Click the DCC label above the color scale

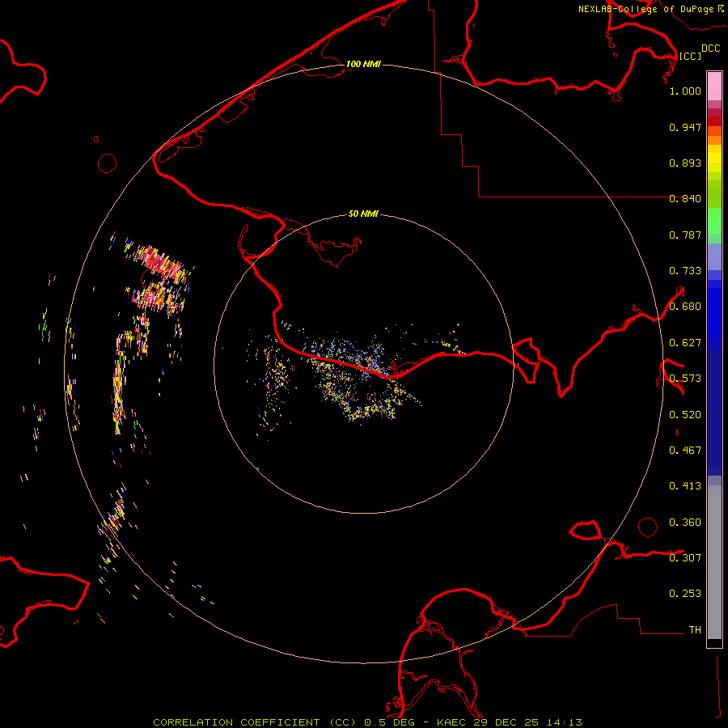coord(710,49)
